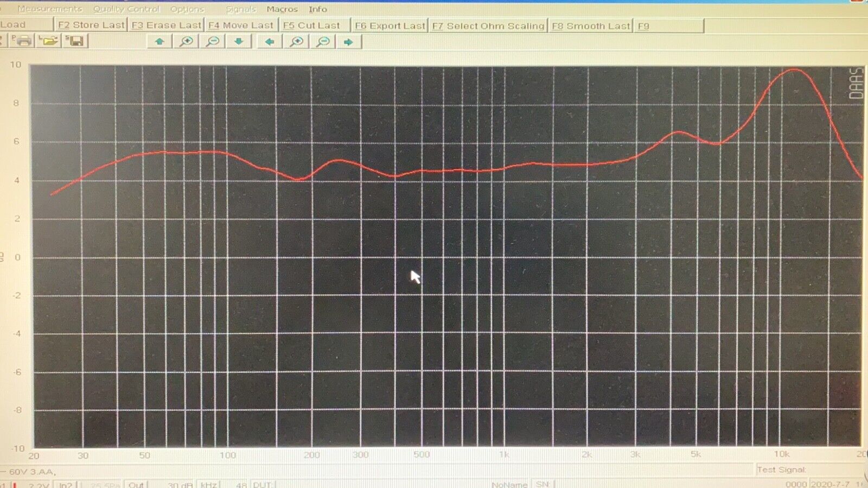Click F2 Store Last button
This screenshot has width=868, height=488.
pos(91,25)
